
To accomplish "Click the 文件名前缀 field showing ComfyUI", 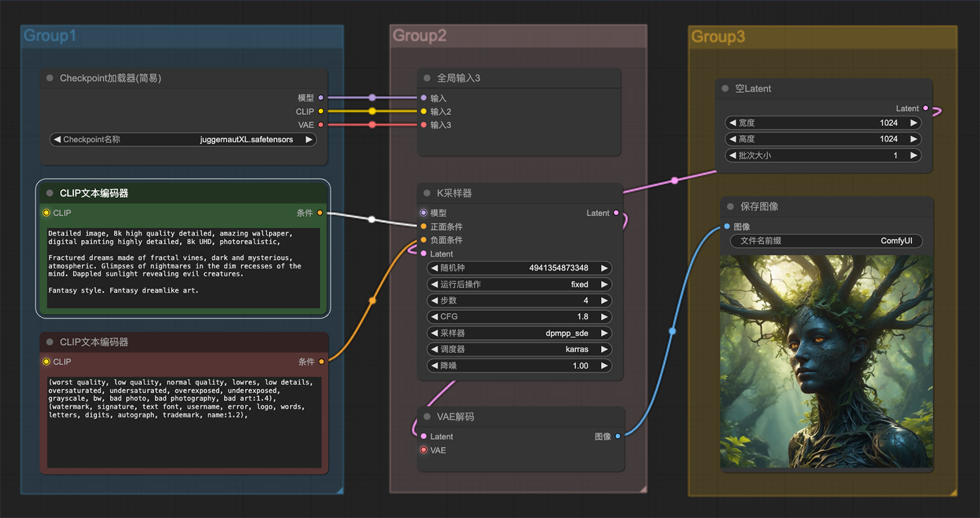I will coord(826,241).
